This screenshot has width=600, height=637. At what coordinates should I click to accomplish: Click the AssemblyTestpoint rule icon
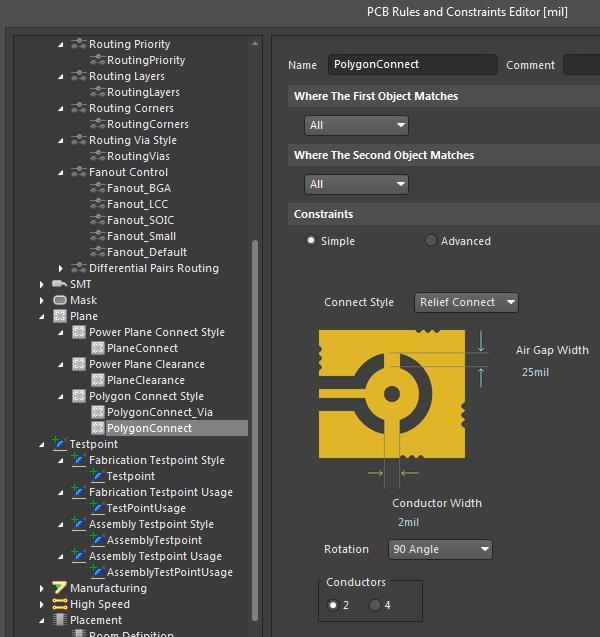point(97,540)
